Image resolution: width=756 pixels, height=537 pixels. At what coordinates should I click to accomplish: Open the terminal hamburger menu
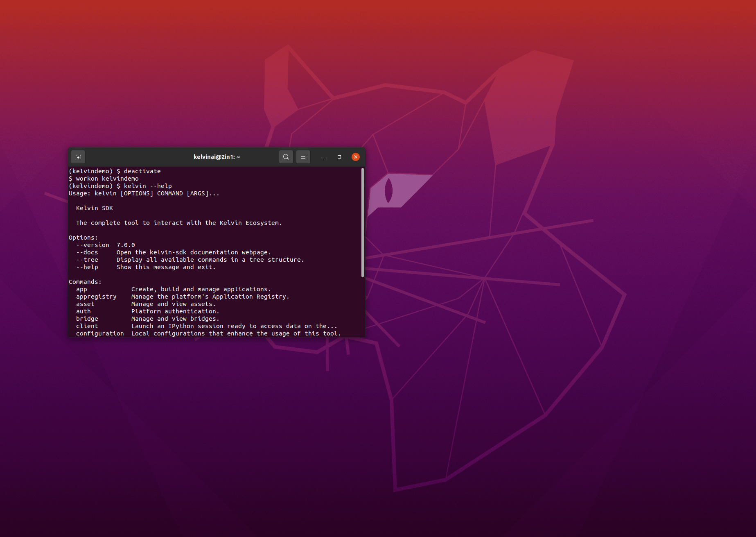click(x=303, y=157)
